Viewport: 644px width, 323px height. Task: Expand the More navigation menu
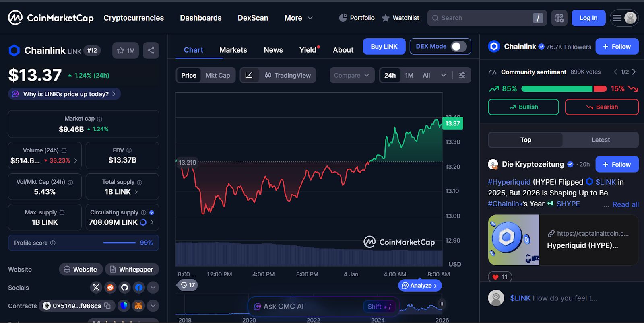pos(298,18)
